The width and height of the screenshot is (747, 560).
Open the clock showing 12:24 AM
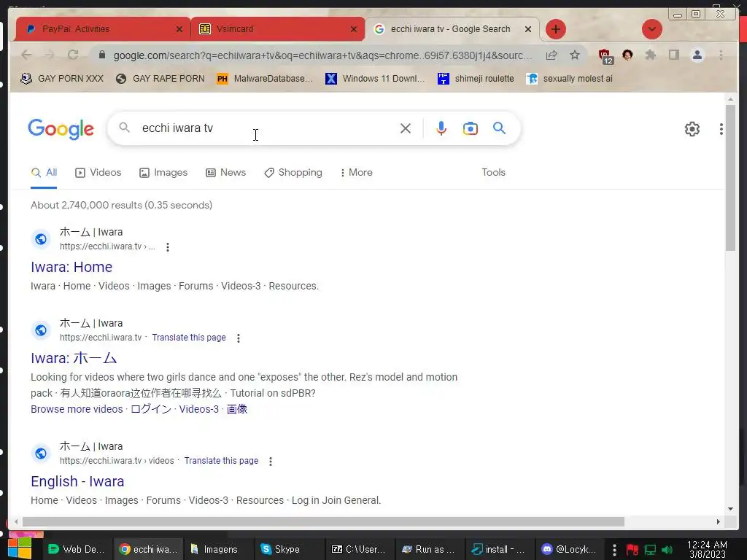tap(707, 550)
